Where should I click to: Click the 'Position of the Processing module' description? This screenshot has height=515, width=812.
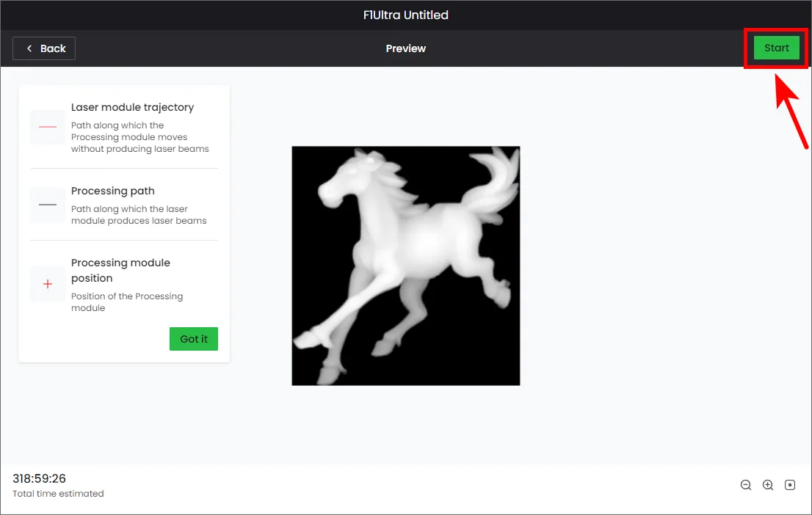click(x=127, y=302)
